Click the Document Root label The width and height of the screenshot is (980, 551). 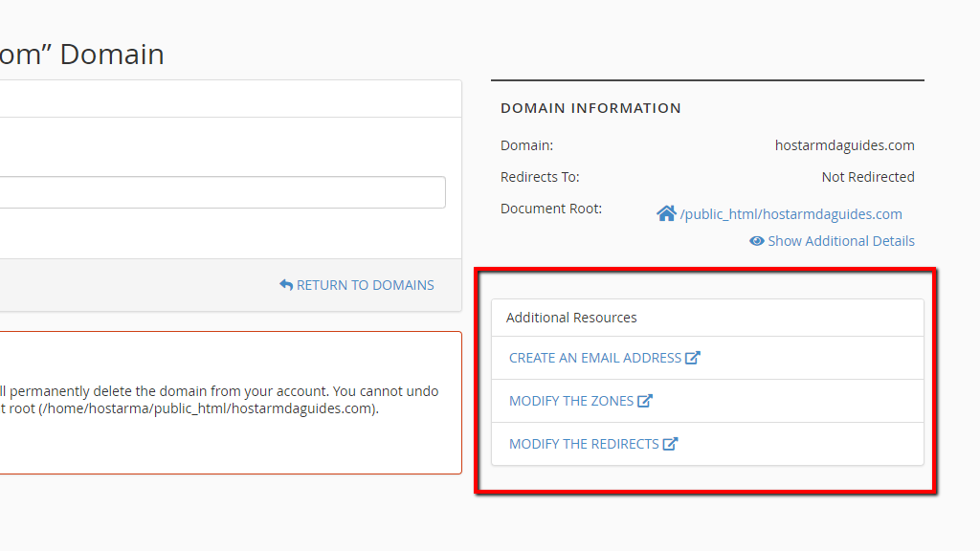(x=550, y=209)
